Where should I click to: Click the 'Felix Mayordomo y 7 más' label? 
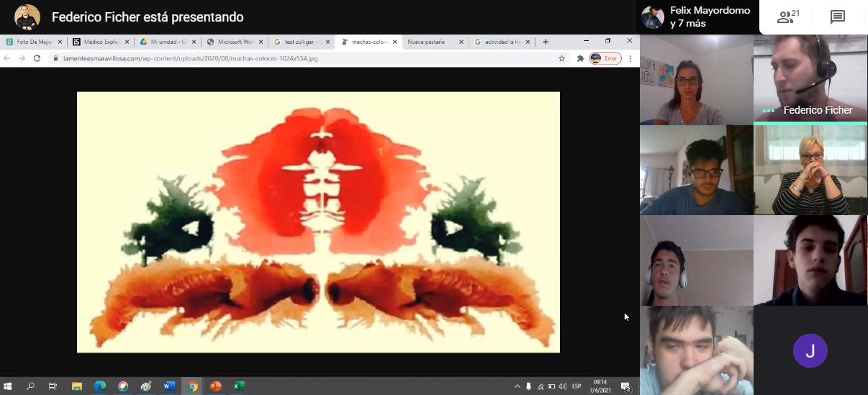point(710,17)
